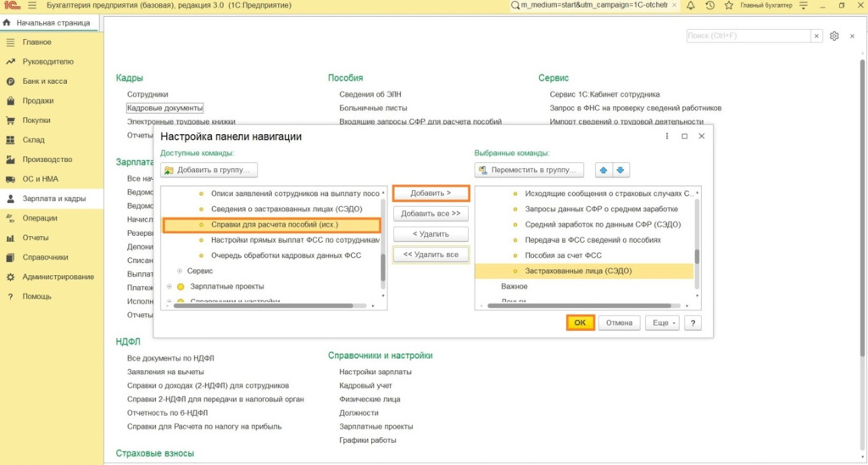This screenshot has width=868, height=465.
Task: Move selected command up with blue arrow
Action: 604,171
